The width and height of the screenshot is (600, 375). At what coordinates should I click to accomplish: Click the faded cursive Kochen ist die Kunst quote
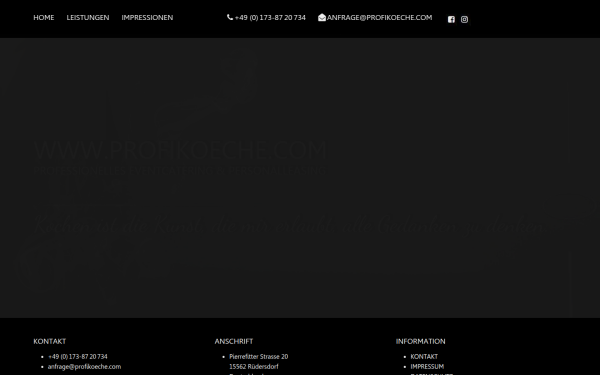(289, 225)
